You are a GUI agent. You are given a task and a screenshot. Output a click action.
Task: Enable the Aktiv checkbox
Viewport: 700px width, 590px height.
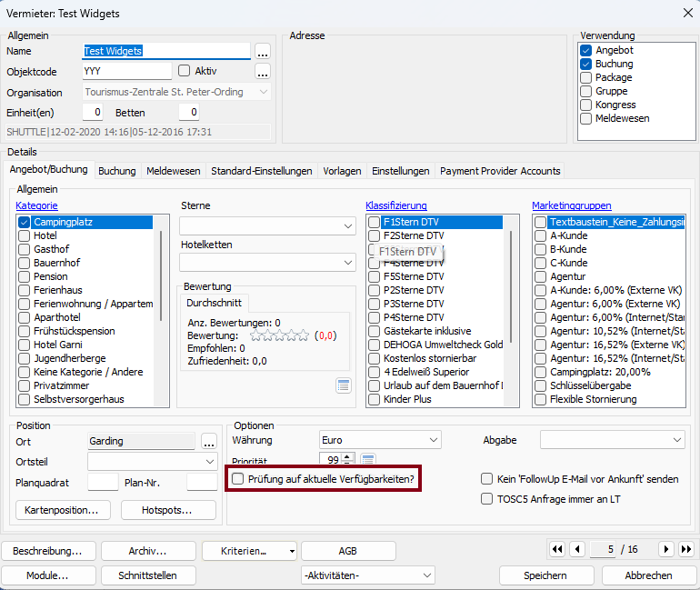point(185,71)
